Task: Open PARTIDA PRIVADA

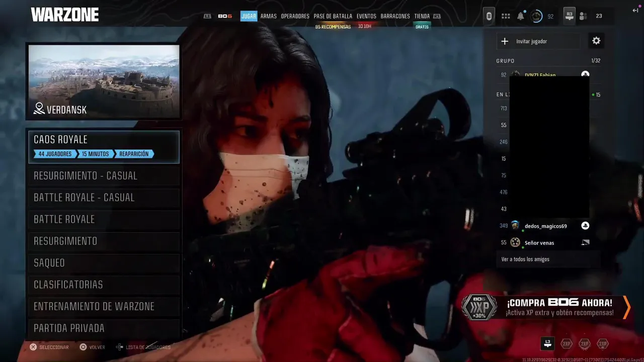Action: (x=104, y=328)
